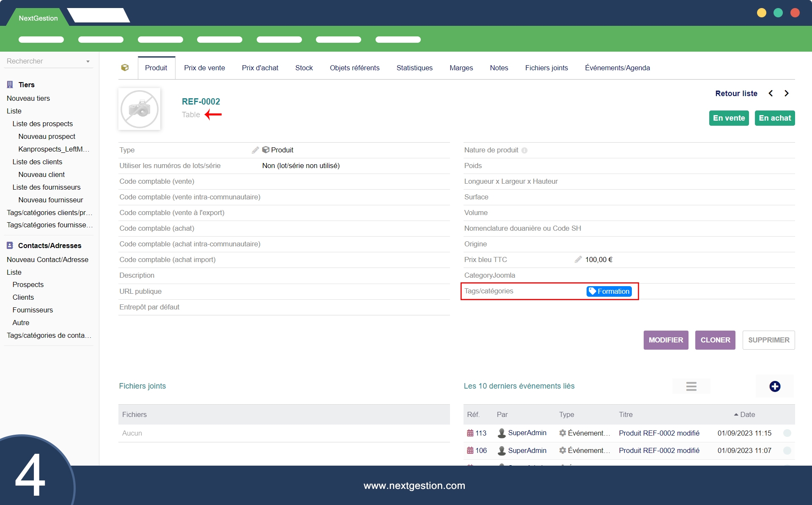Image resolution: width=812 pixels, height=505 pixels.
Task: Click the En vente status badge
Action: [x=729, y=118]
